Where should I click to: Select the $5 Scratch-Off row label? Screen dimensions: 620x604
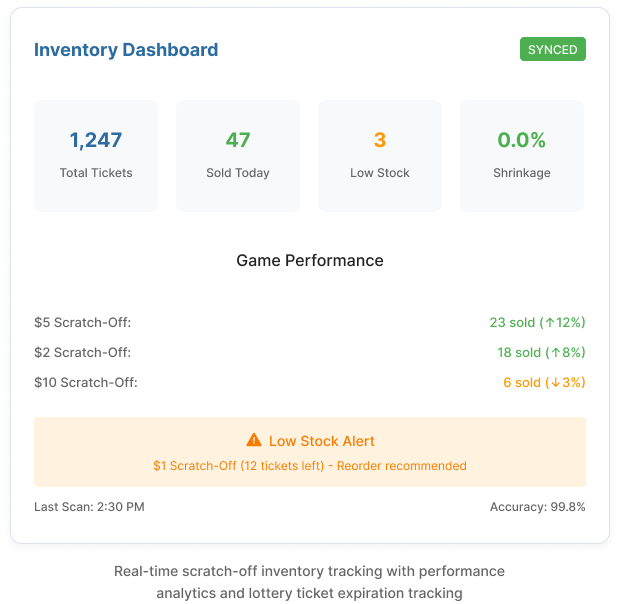pos(83,322)
